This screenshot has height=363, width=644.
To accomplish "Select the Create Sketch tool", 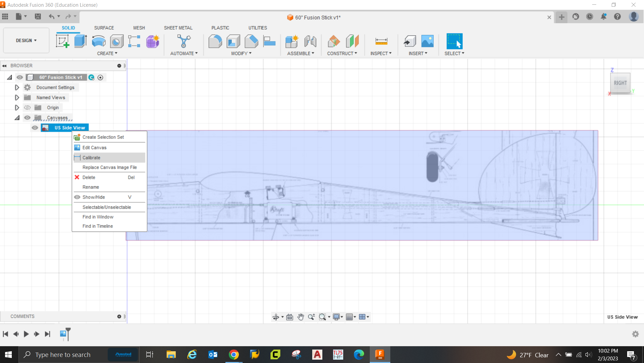I will click(63, 41).
